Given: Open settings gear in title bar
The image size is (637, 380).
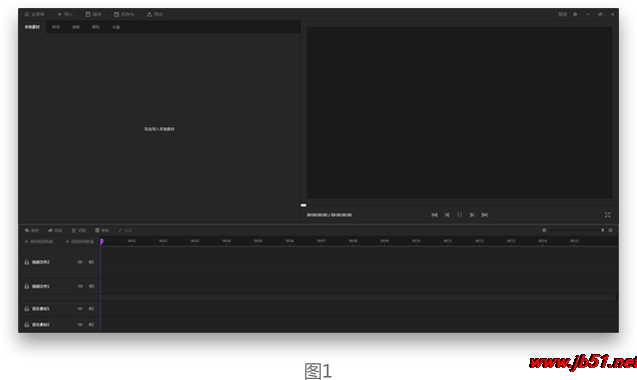Looking at the screenshot, I should pyautogui.click(x=575, y=14).
